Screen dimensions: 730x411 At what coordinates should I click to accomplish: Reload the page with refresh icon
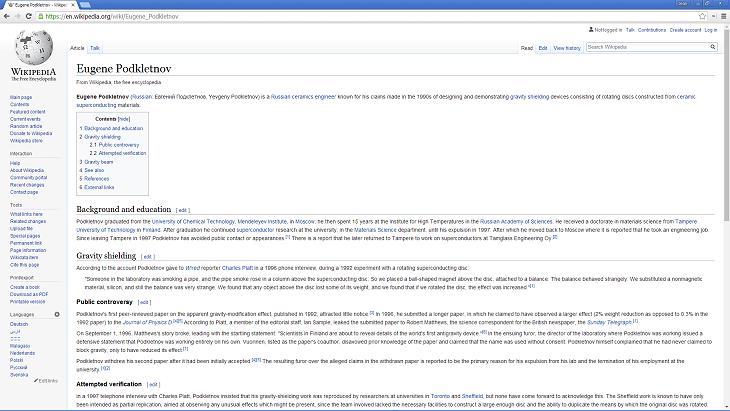click(x=28, y=16)
